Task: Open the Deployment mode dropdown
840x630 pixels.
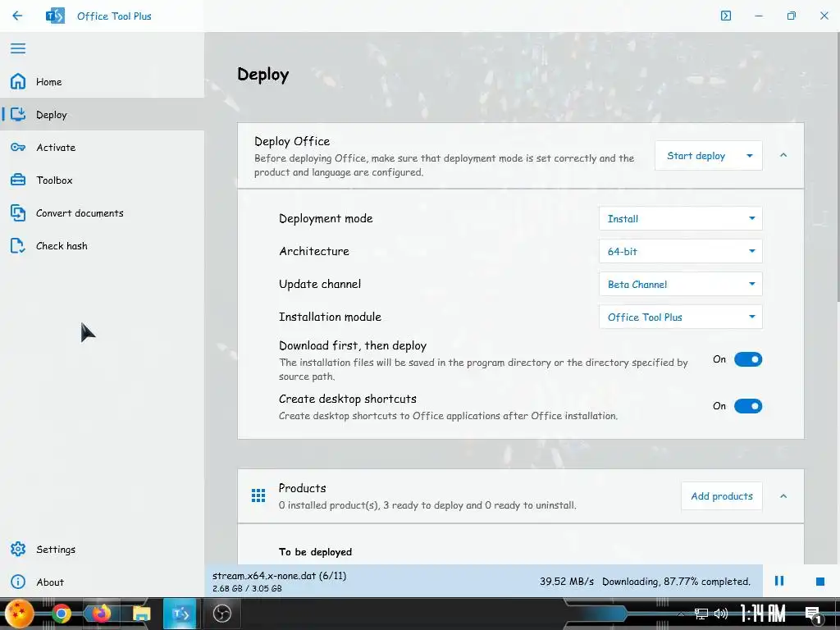Action: tap(680, 218)
